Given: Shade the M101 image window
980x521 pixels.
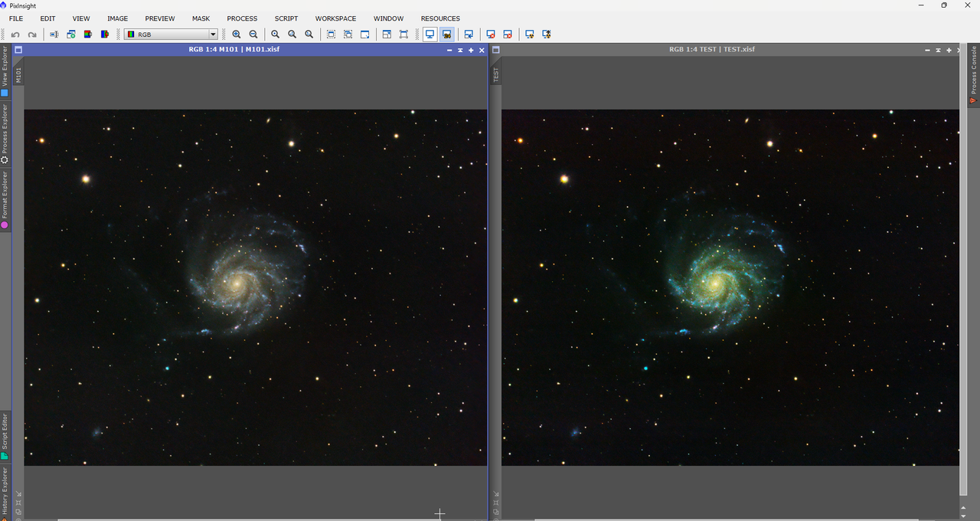Looking at the screenshot, I should (449, 50).
